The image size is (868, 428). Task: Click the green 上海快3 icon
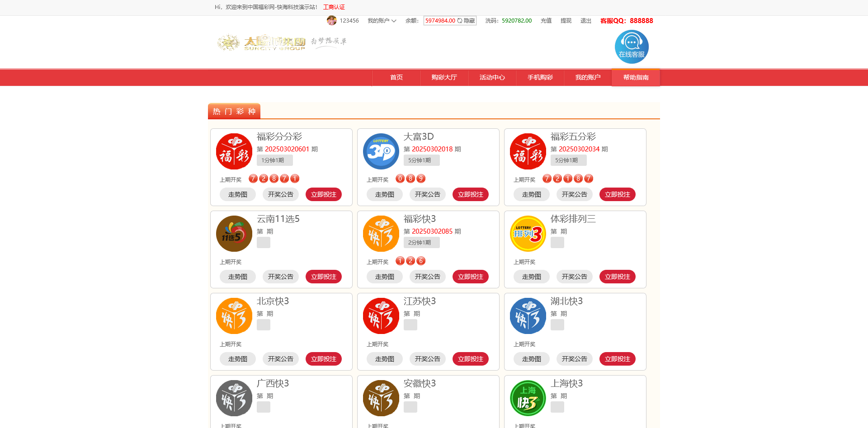(528, 398)
